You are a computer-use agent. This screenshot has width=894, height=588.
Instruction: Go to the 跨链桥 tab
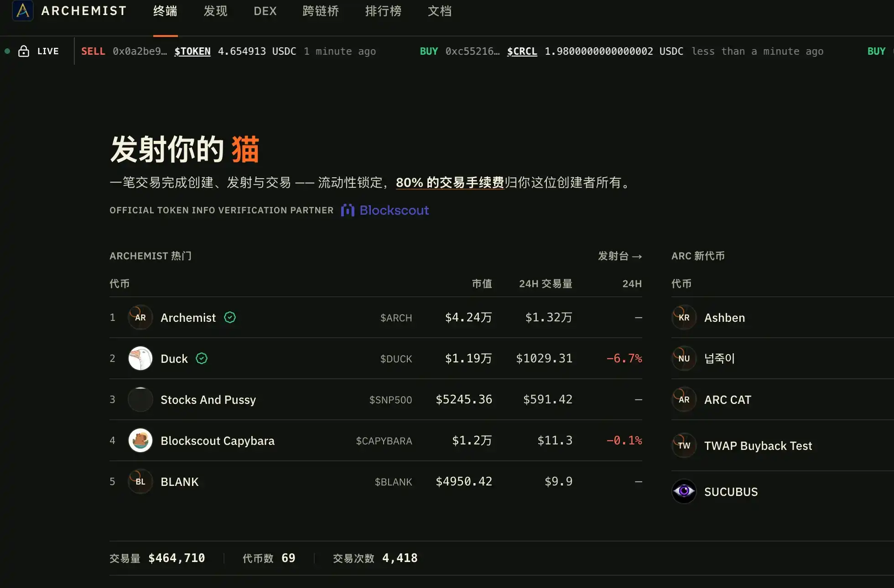click(321, 11)
